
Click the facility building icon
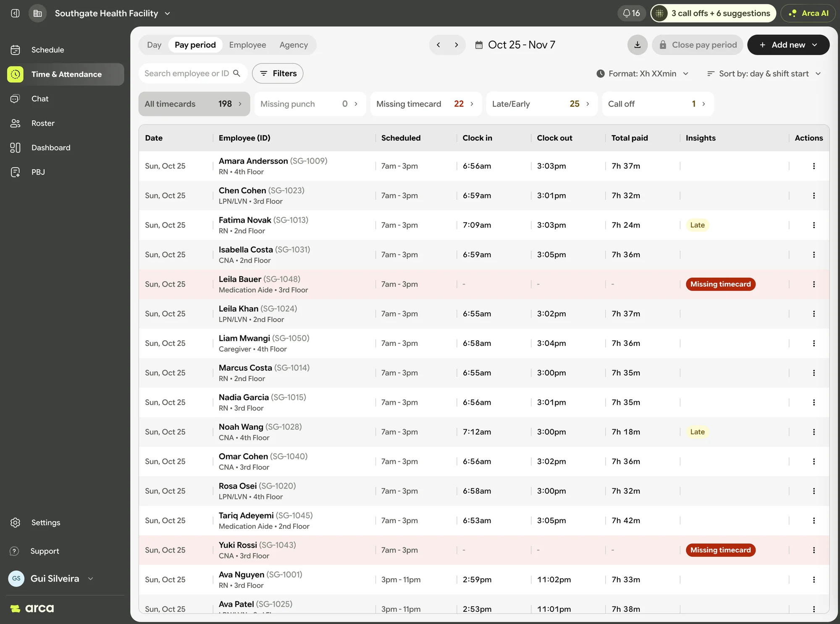(x=38, y=13)
